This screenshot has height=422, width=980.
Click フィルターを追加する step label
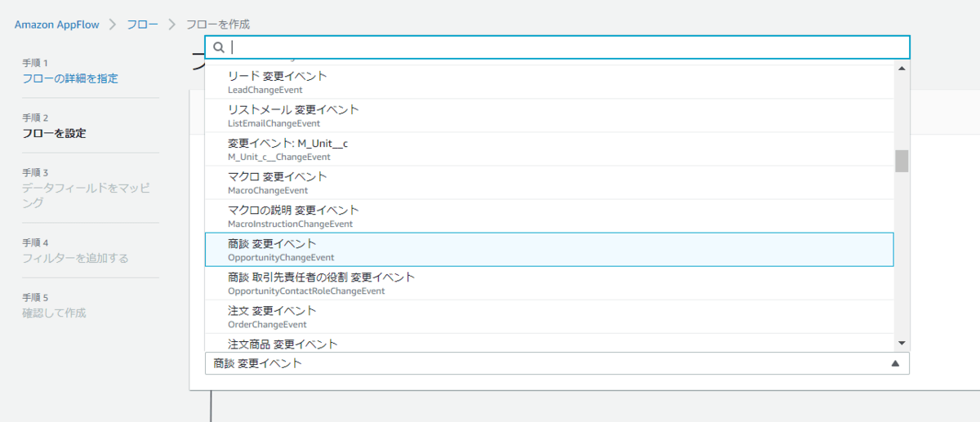[x=75, y=258]
